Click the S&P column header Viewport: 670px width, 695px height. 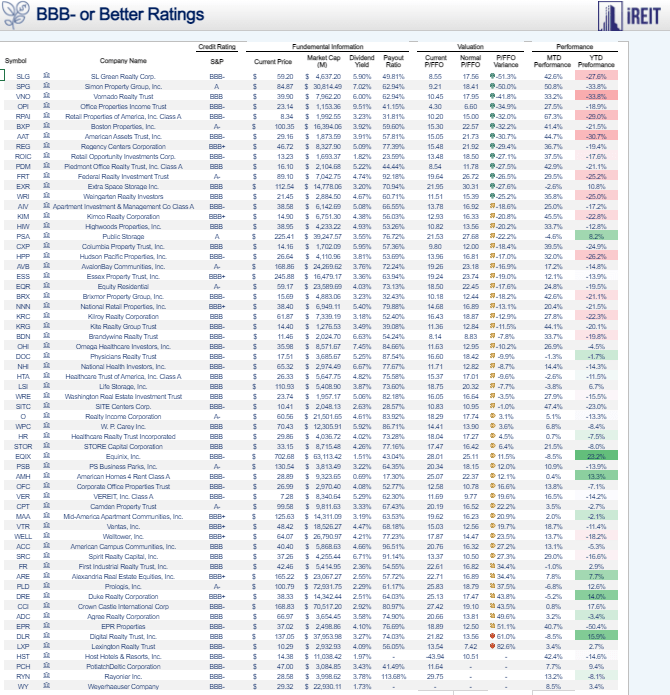tap(217, 61)
